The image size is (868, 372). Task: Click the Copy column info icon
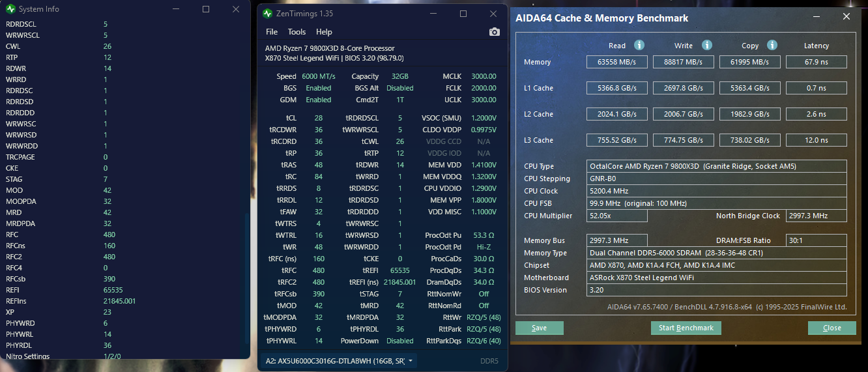coord(772,45)
